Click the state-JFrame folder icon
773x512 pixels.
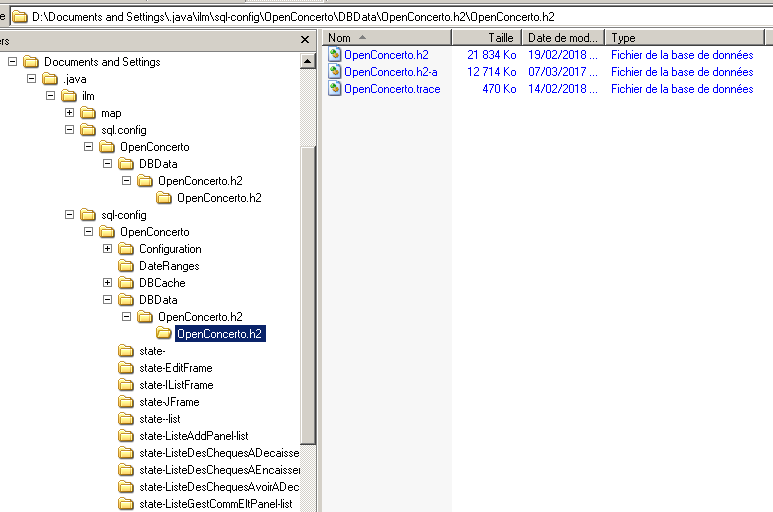coord(126,402)
